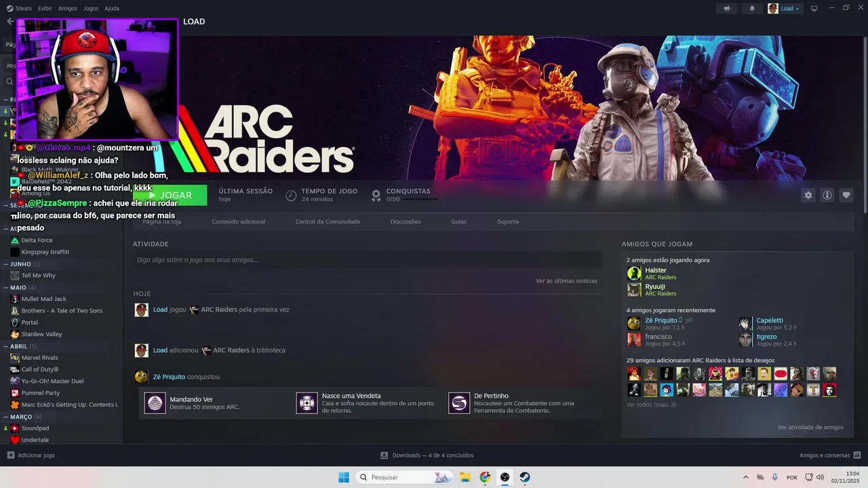This screenshot has height=488, width=868.
Task: Open Downloads status bar entry
Action: tap(427, 455)
